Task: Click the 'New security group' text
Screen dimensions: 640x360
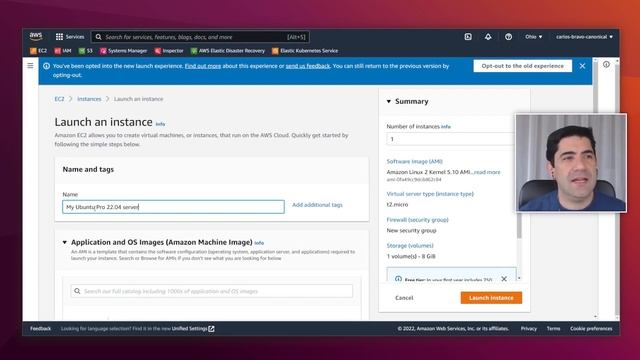Action: click(x=411, y=231)
